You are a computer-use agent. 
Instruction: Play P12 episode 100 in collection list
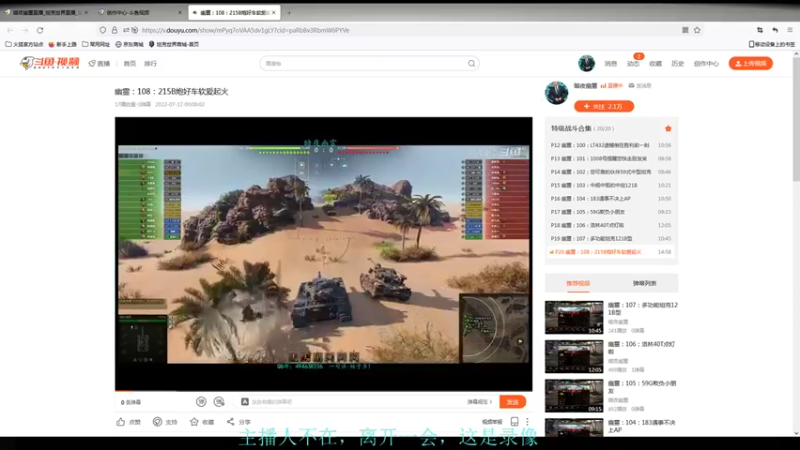tap(611, 145)
